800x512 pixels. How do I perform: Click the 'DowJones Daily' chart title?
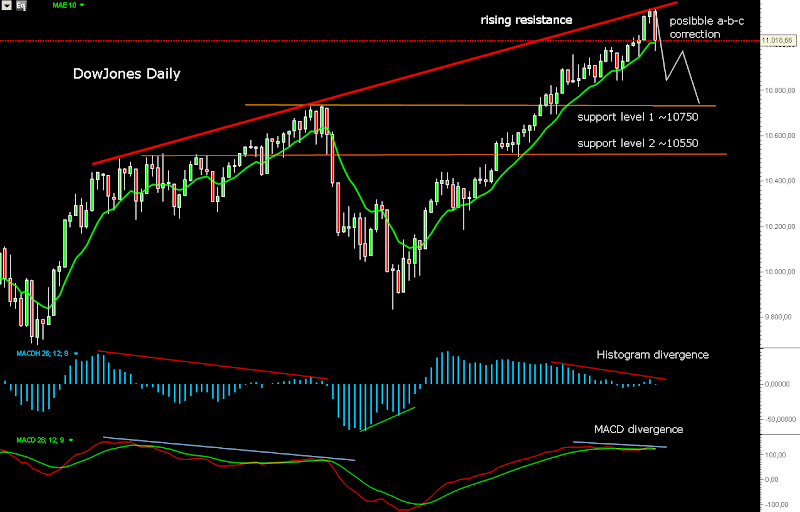[127, 74]
